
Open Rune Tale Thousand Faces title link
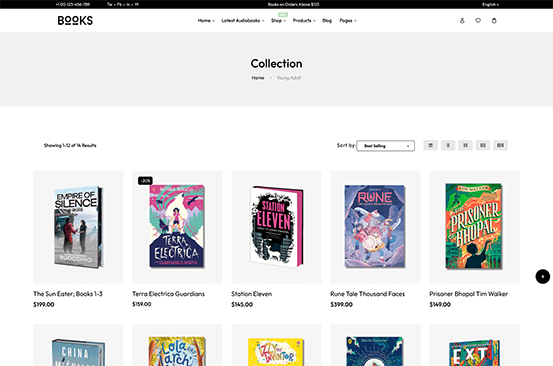(x=367, y=294)
